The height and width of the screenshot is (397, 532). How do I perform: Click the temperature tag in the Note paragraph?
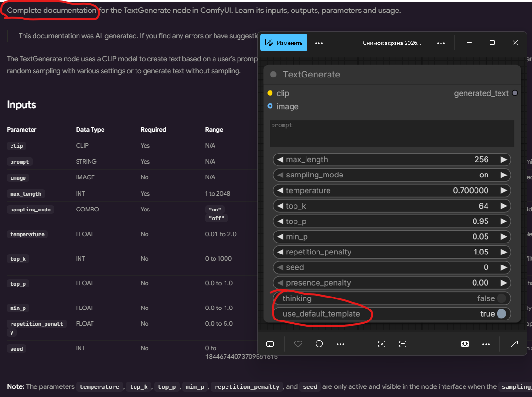[x=100, y=387]
